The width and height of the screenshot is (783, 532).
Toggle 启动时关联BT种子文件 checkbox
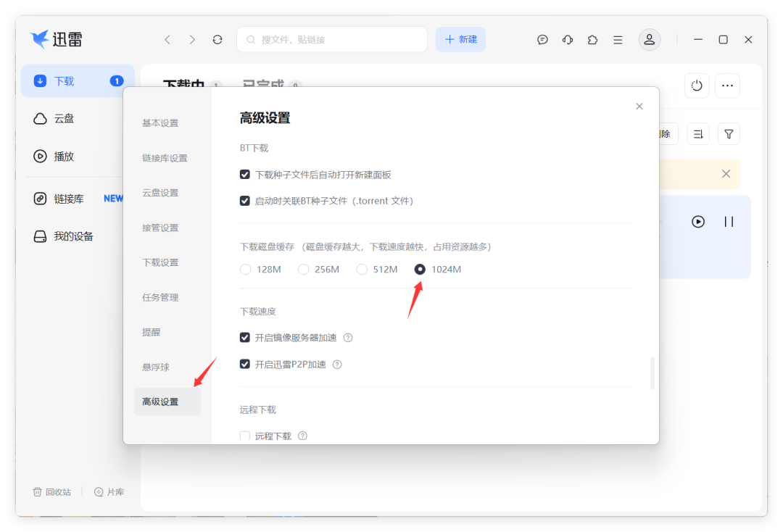click(245, 201)
